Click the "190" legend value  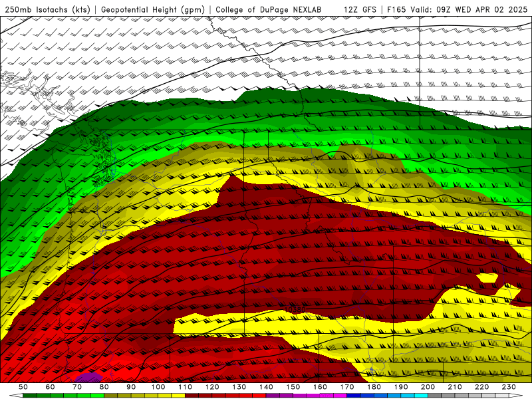[x=401, y=387]
